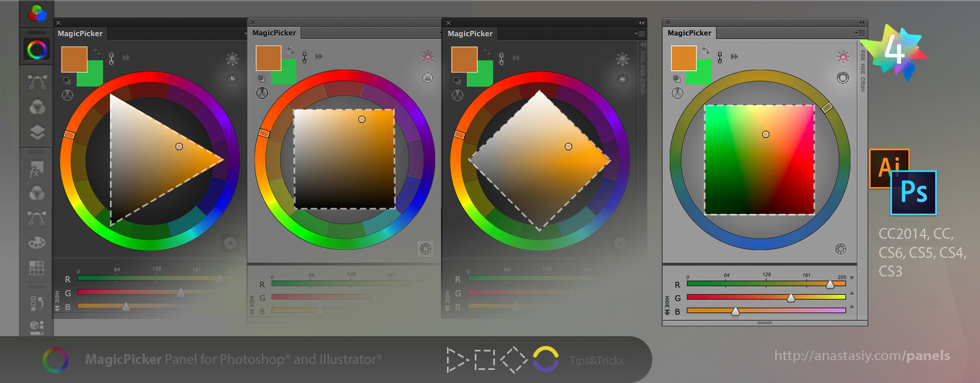Screen dimensions: 980x383
Task: Click the double-arrow expander beside the olive-panel chain
Action: point(734,57)
